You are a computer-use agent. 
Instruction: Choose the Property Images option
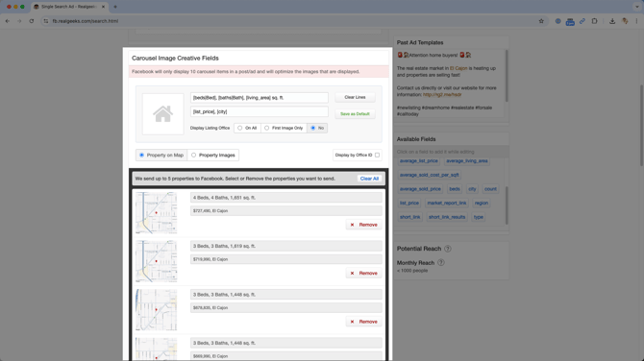click(x=213, y=156)
